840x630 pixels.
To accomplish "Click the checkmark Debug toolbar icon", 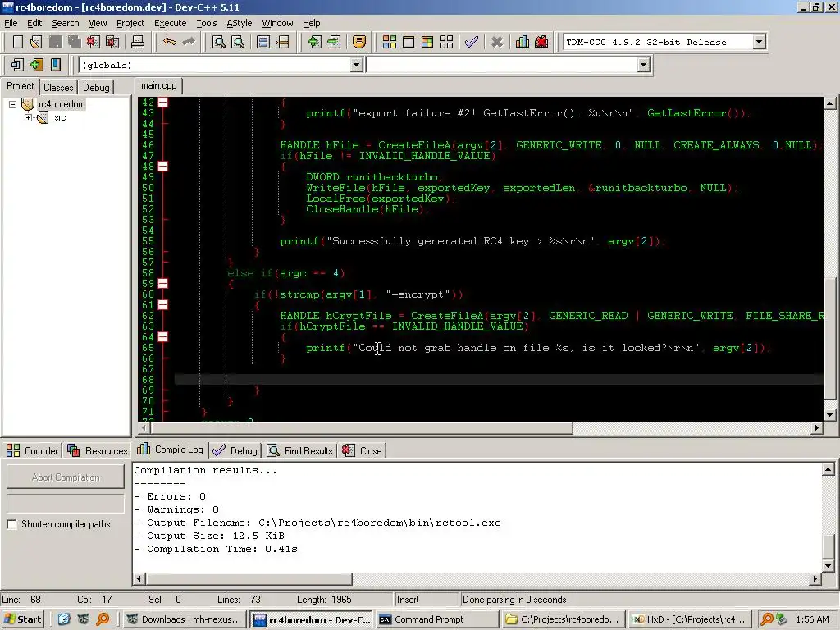I will click(x=472, y=42).
